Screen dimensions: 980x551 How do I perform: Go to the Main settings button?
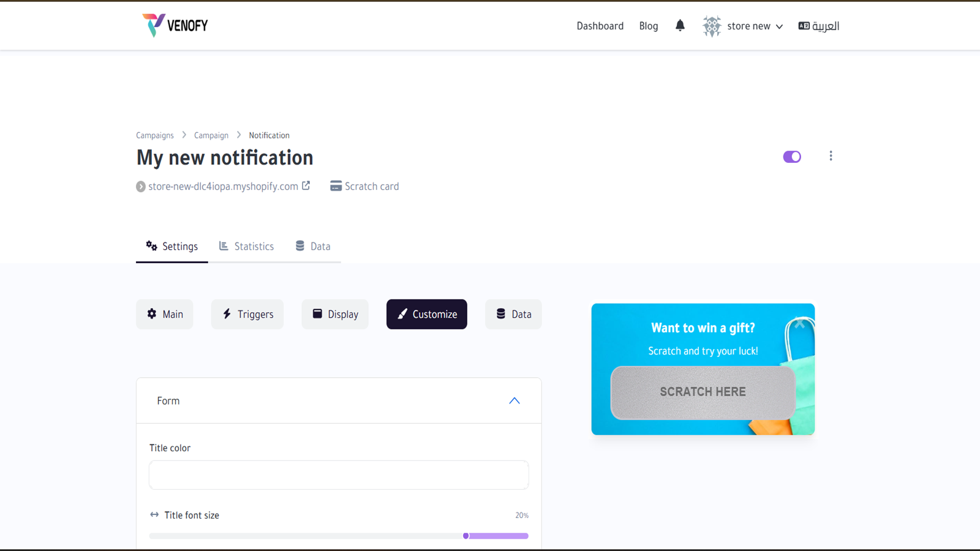165,314
